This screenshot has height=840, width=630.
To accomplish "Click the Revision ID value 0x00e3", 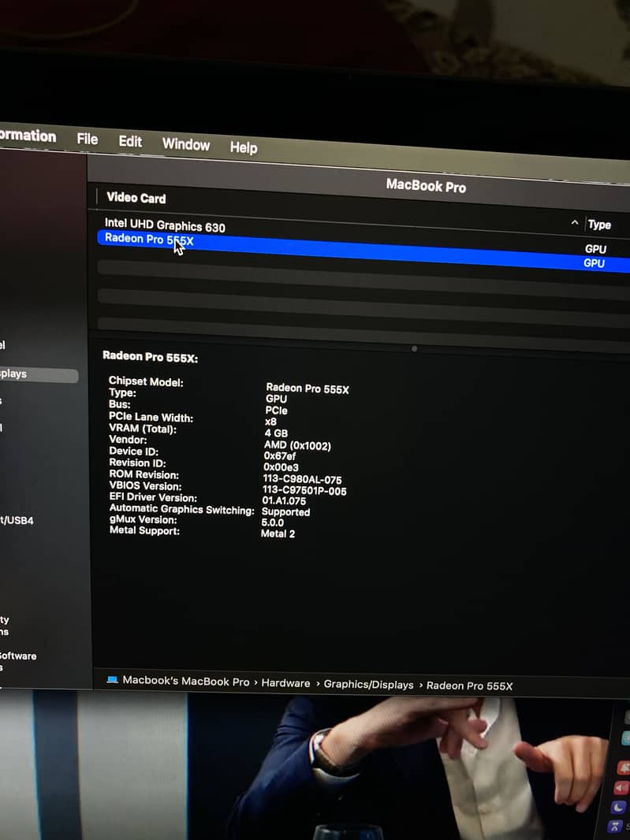I will 281,467.
